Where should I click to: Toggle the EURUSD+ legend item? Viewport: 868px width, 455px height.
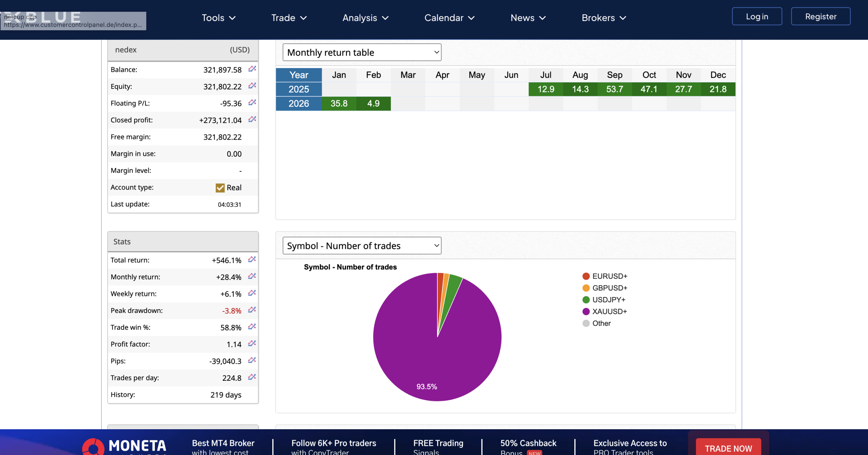609,276
